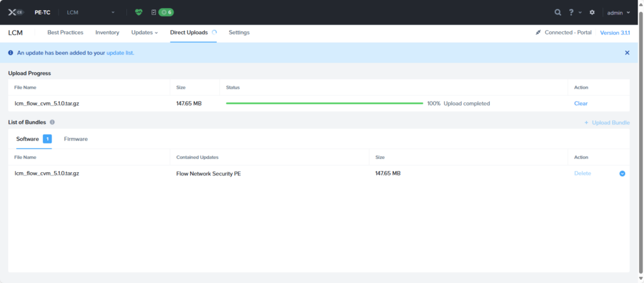Click the Connected plug icon
Viewport: 644px width, 283px height.
point(538,33)
